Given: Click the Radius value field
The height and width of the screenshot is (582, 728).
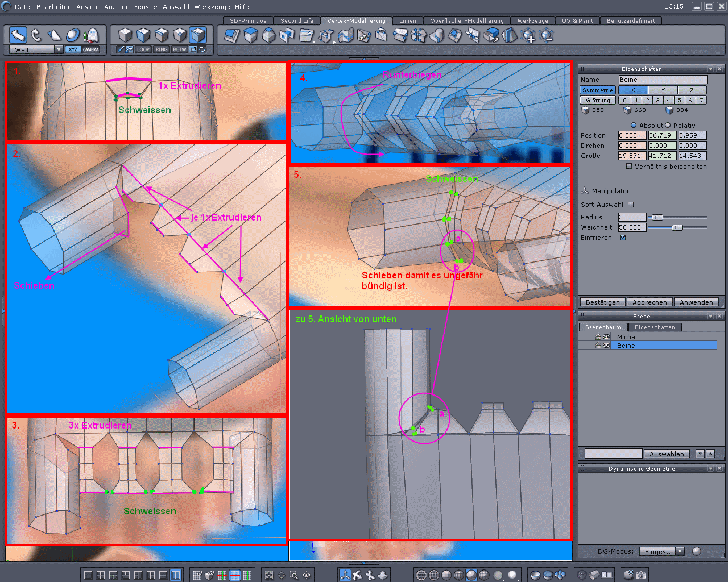Looking at the screenshot, I should click(x=632, y=217).
